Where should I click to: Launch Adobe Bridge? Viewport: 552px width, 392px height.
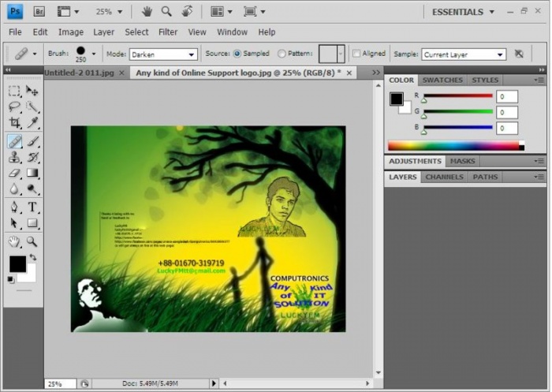39,12
